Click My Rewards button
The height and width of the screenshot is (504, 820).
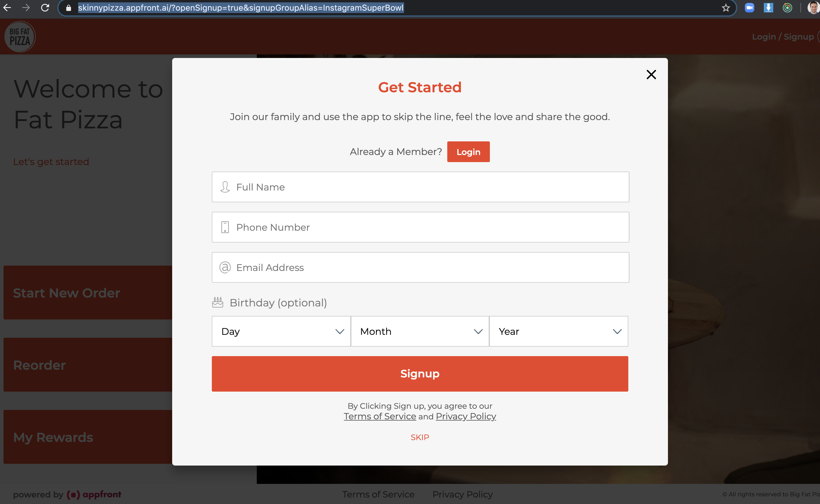[88, 437]
